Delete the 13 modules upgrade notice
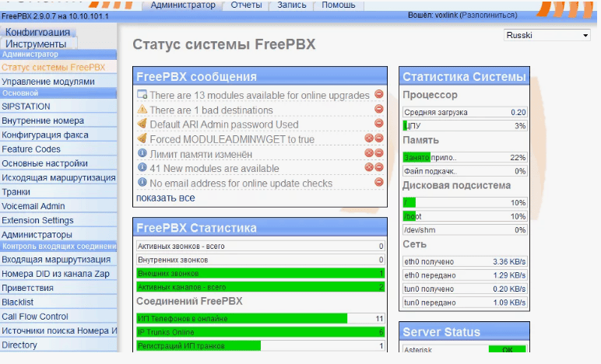This screenshot has height=364, width=601. [378, 94]
